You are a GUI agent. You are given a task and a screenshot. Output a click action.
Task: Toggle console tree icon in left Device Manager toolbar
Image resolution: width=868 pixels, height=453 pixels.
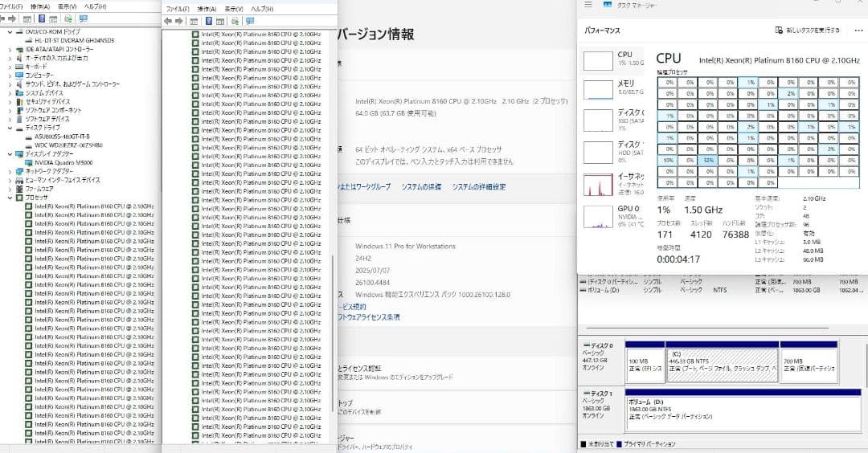(x=27, y=18)
